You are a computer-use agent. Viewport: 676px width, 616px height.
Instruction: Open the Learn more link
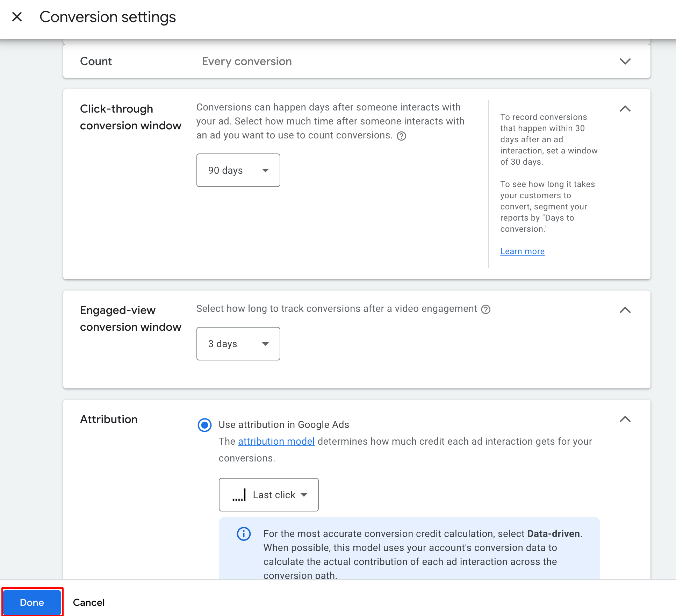pyautogui.click(x=522, y=251)
